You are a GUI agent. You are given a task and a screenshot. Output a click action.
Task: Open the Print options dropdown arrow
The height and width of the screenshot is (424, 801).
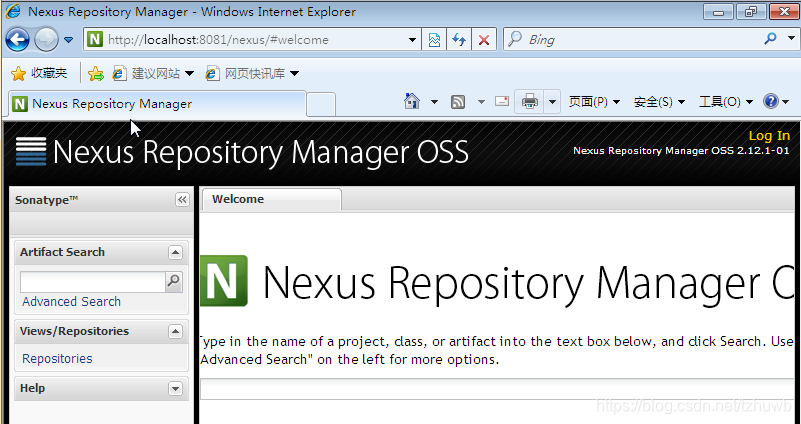point(552,102)
